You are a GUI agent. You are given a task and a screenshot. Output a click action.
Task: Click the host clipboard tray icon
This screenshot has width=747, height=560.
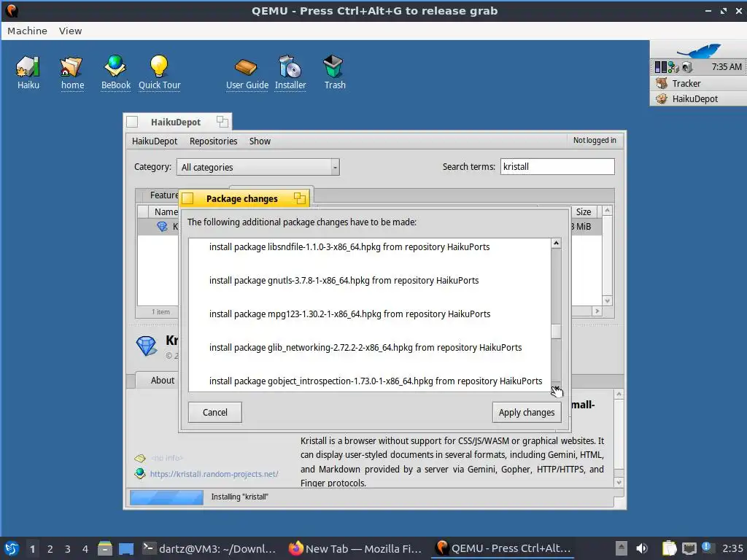click(x=669, y=548)
